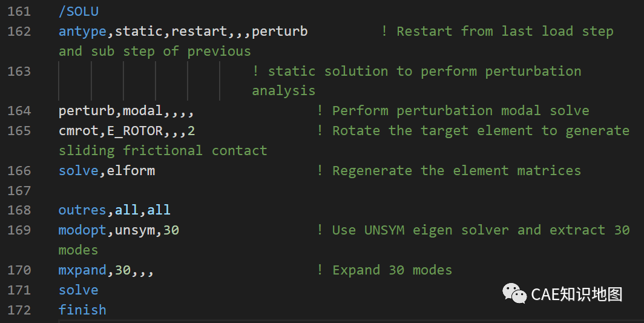644x323 pixels.
Task: Click the finish command on line 172
Action: (x=82, y=310)
